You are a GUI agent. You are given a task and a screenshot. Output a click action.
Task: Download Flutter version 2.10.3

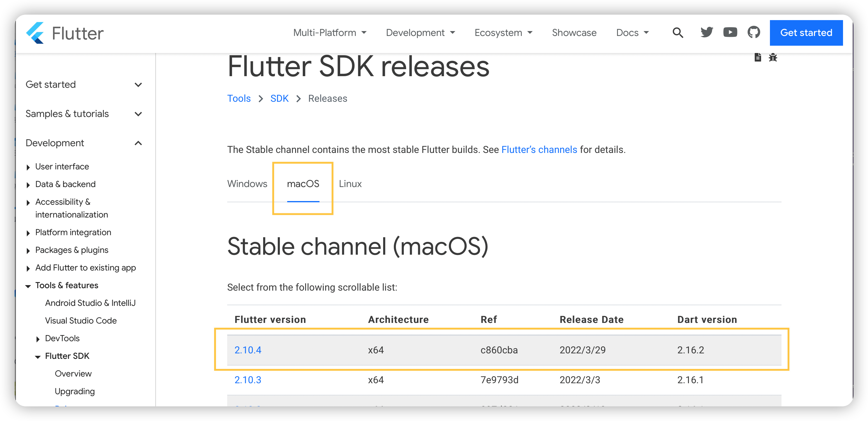click(x=248, y=380)
